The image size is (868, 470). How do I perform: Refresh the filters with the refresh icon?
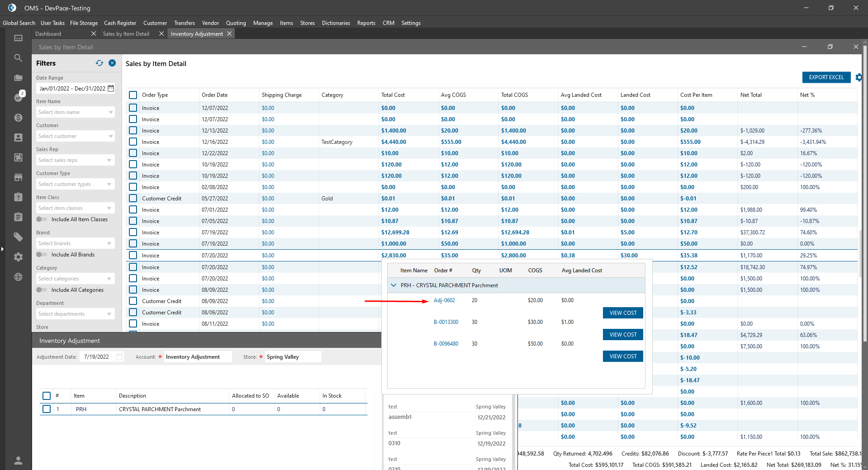pyautogui.click(x=100, y=63)
